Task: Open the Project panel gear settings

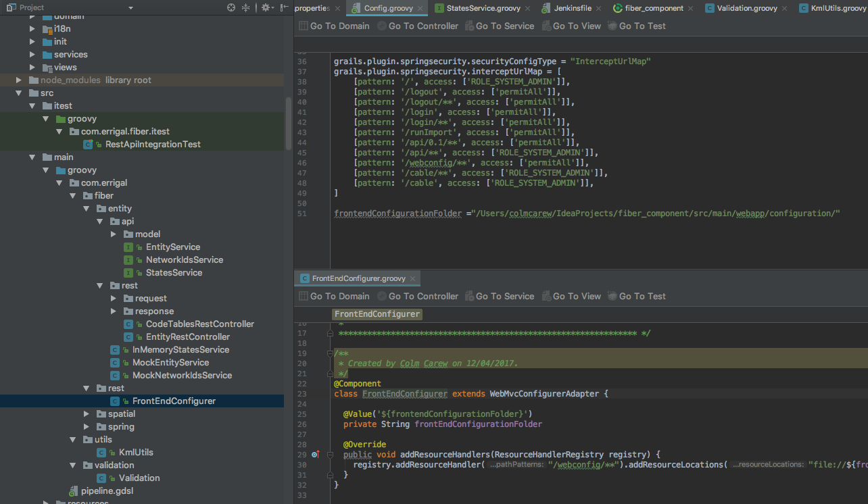Action: click(x=266, y=7)
